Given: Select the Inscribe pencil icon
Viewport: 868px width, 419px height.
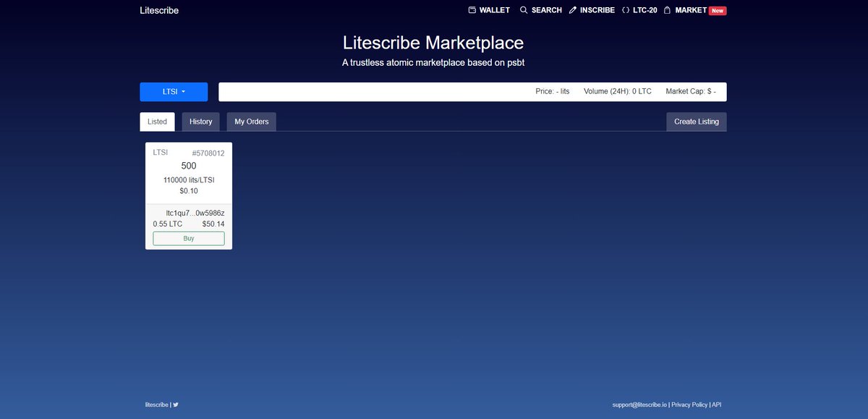Looking at the screenshot, I should point(572,9).
